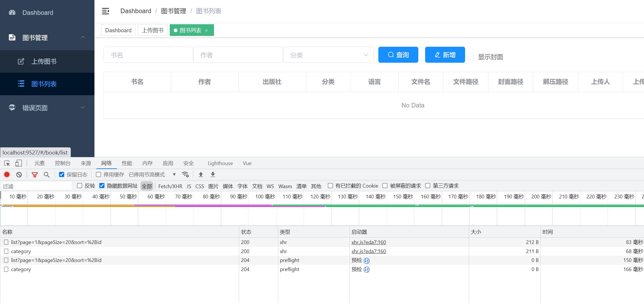Screen dimensions: 644x303
Task: Open the 内存 DevTools tab
Action: point(148,163)
